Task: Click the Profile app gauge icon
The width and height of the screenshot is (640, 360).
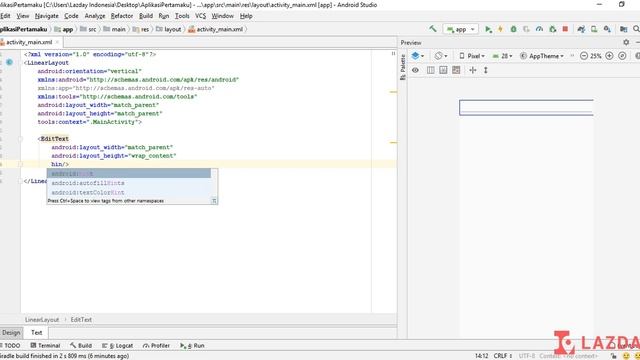Action: coord(539,29)
